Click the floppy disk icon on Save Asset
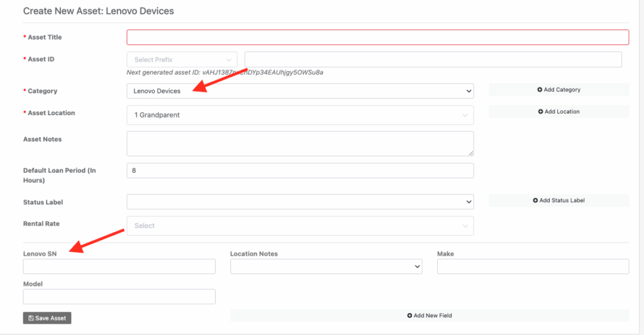Viewport: 644px width, 335px height. [31, 319]
